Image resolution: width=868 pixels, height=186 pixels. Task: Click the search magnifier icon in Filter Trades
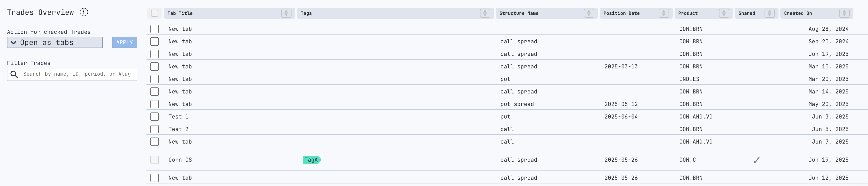[14, 74]
